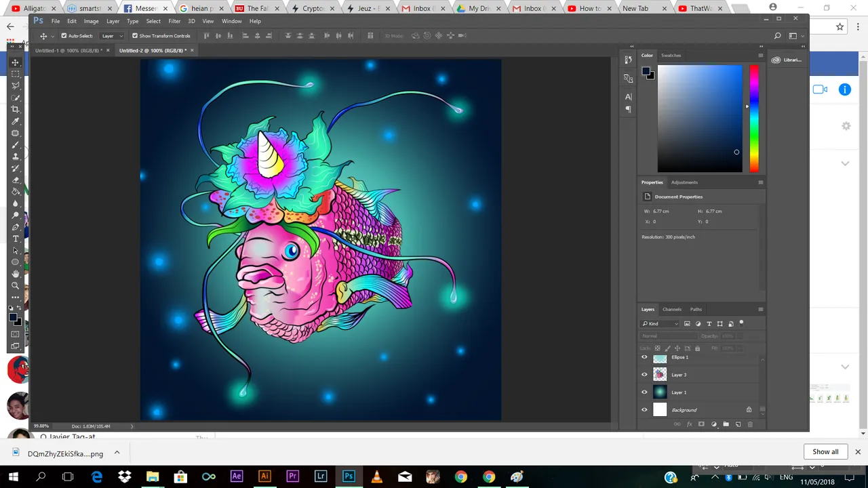Select the Zoom tool in the toolbox
The image size is (868, 488).
pos(15,285)
